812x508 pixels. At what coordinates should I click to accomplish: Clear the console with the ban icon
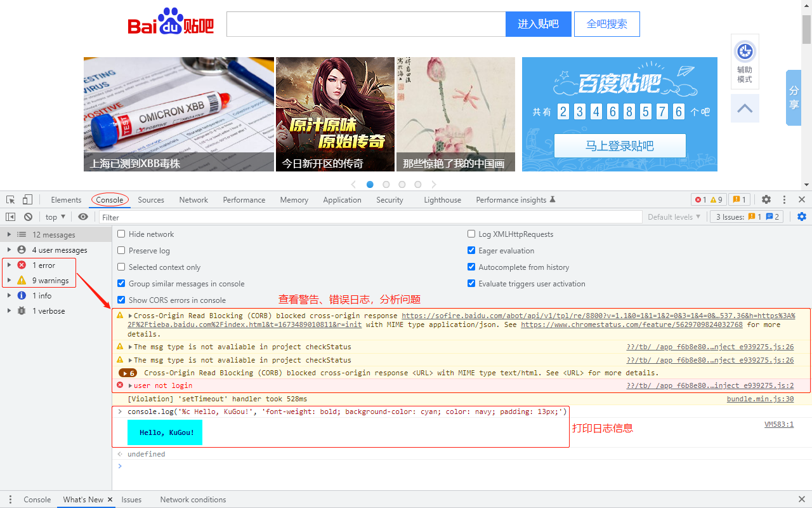pos(28,217)
